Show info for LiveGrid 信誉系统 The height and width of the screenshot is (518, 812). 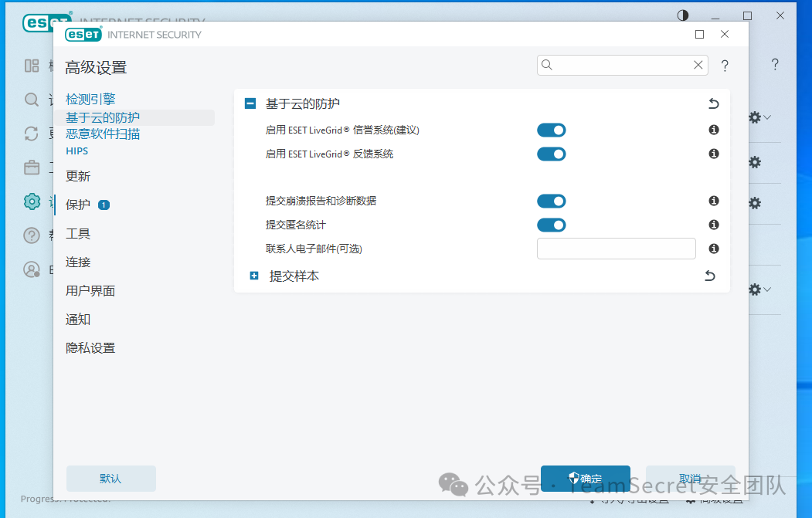(714, 130)
